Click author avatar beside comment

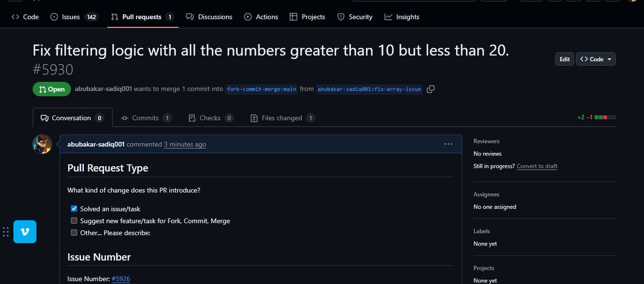tap(42, 145)
